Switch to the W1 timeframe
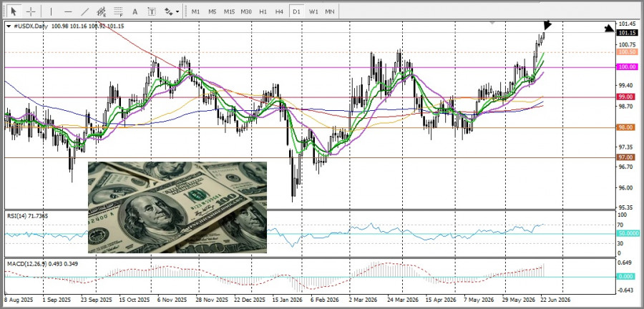The width and height of the screenshot is (644, 309). point(313,11)
